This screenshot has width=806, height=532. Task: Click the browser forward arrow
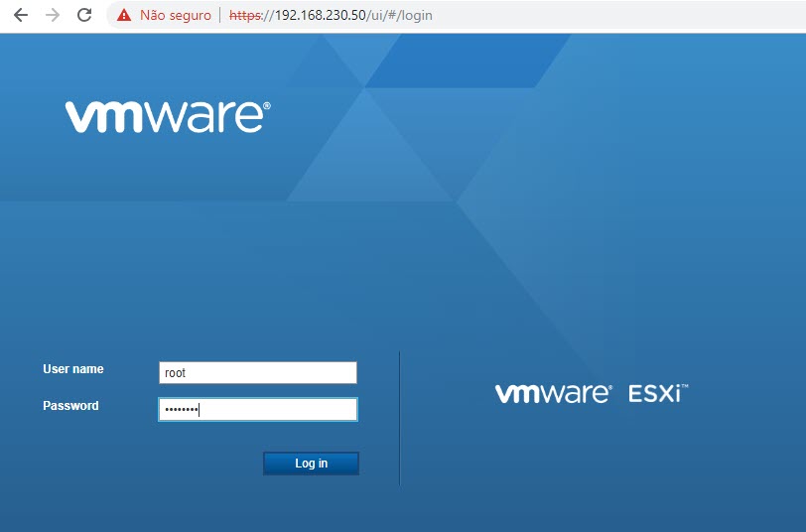pos(53,15)
